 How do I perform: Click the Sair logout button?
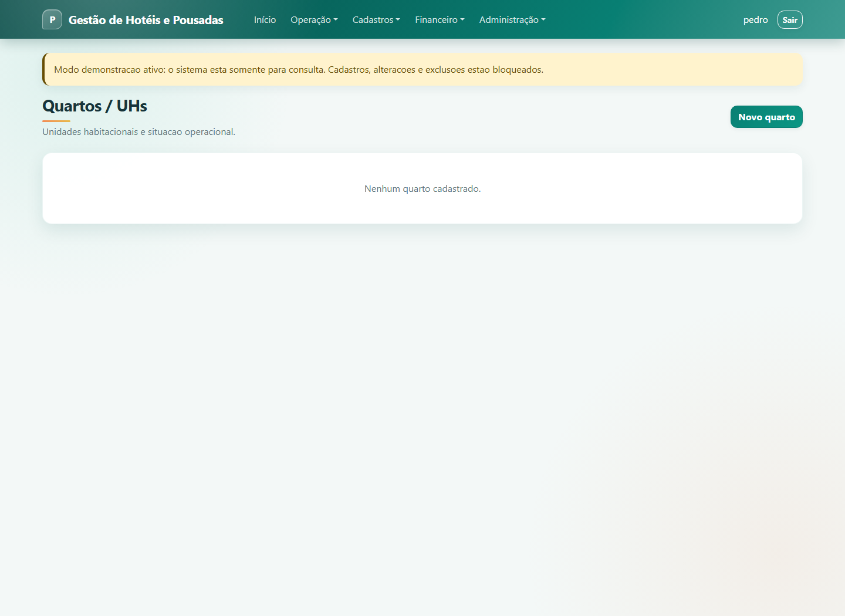(x=790, y=19)
